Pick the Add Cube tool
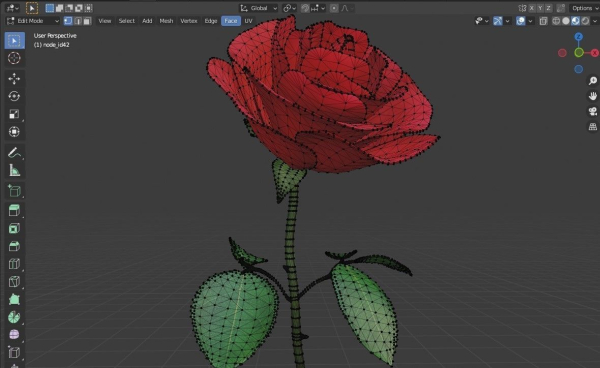600x368 pixels. [x=15, y=191]
